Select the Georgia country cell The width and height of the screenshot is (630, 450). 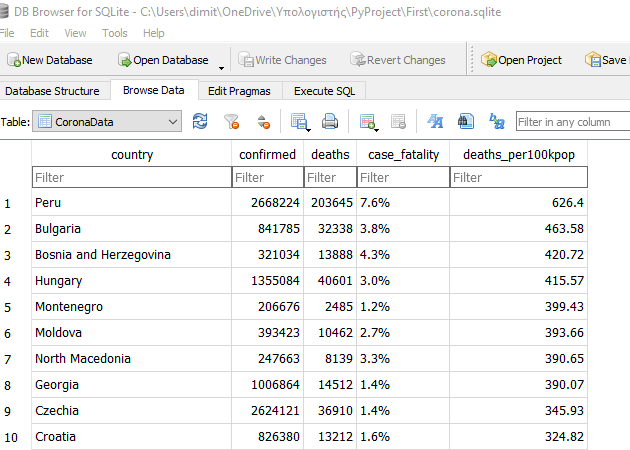click(x=132, y=385)
